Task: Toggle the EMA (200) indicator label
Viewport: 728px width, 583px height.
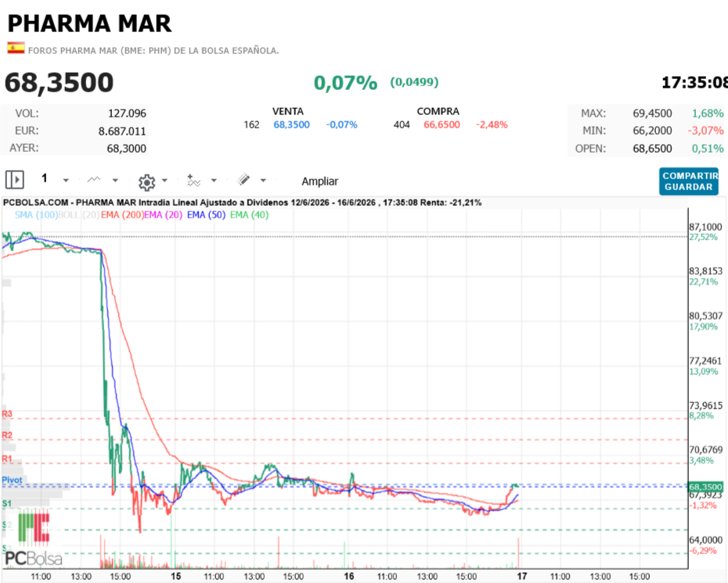Action: coord(122,215)
